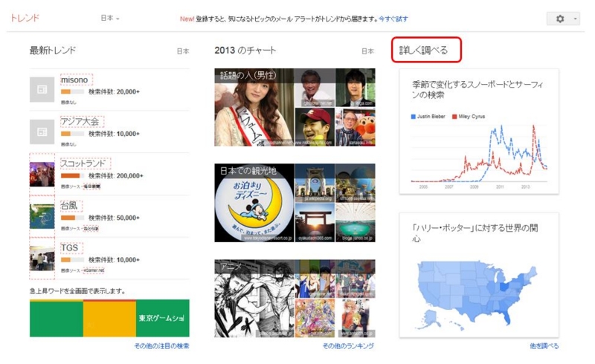Click the 今すぐ試す link
Image resolution: width=595 pixels, height=364 pixels.
[393, 19]
